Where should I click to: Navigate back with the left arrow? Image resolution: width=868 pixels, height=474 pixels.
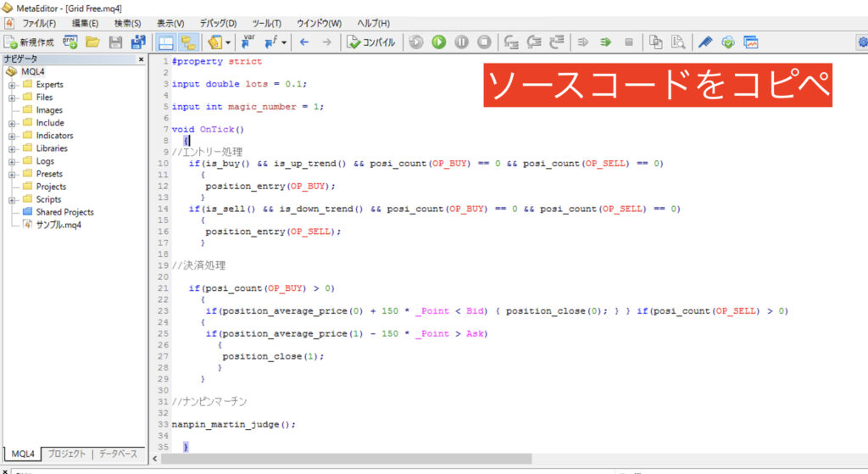(304, 42)
